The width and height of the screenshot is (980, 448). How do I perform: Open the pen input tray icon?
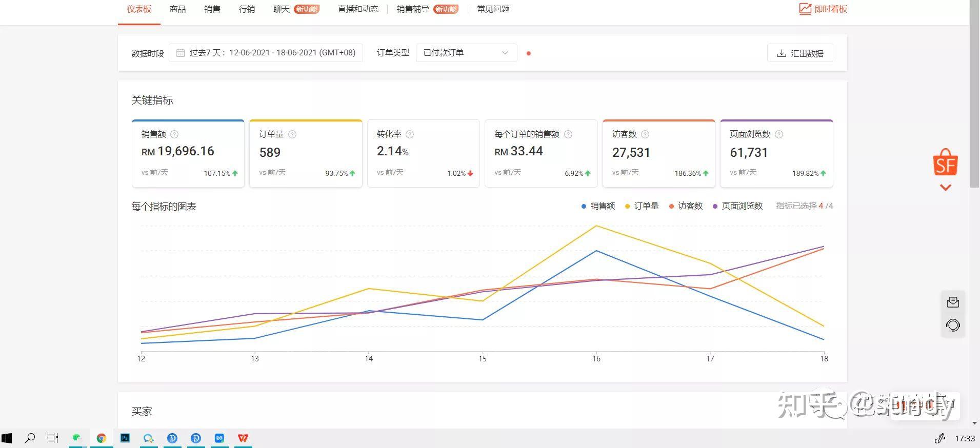pyautogui.click(x=939, y=438)
